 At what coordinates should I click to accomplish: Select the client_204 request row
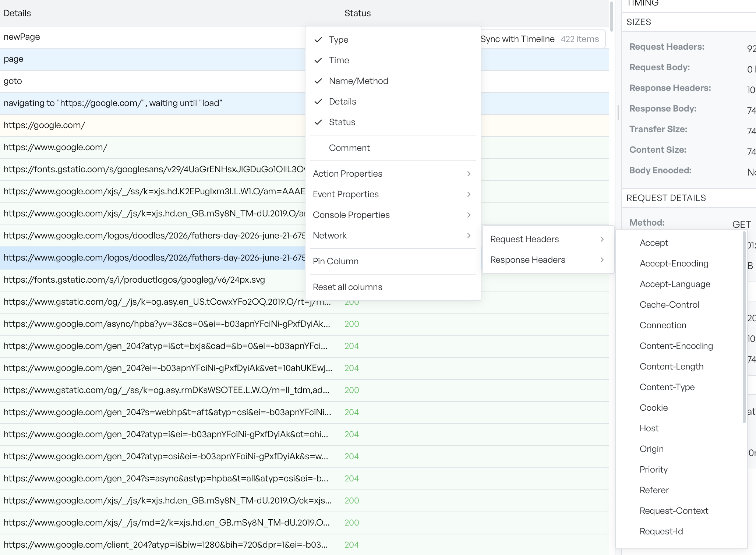click(x=304, y=545)
